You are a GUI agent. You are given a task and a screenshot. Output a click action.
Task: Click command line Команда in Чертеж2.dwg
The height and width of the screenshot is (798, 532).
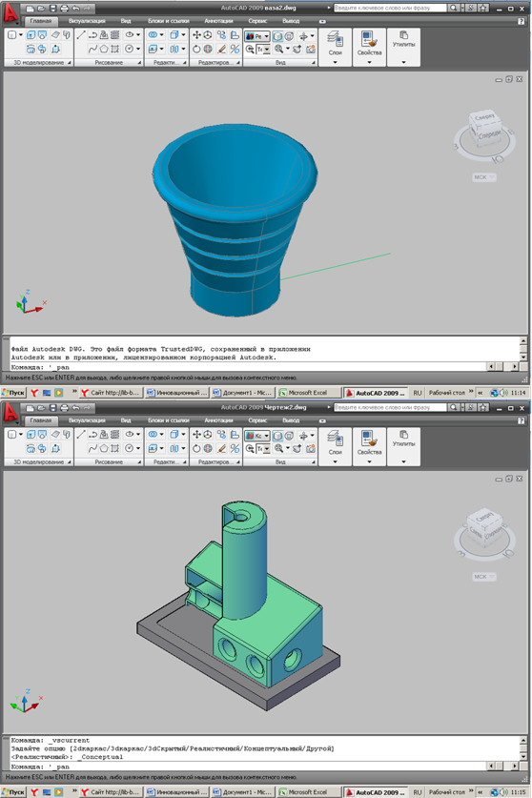pos(248,767)
